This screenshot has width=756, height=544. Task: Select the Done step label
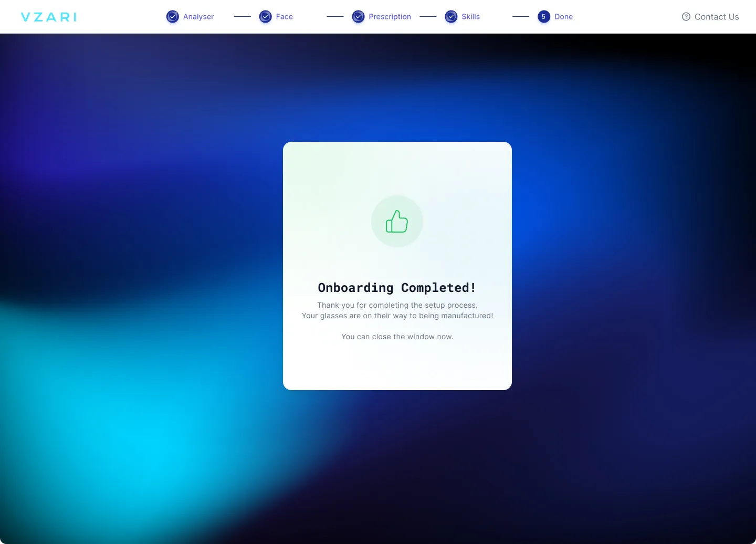click(x=564, y=17)
